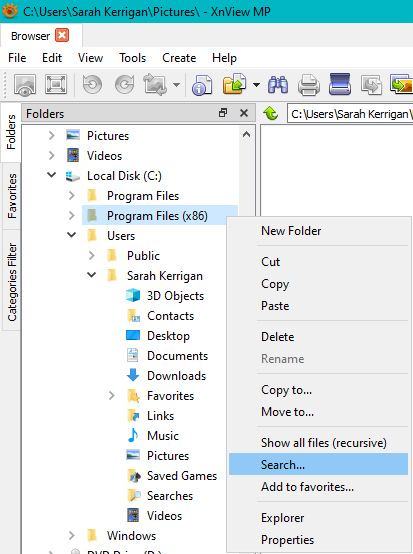Click the export folder toolbar icon
The height and width of the screenshot is (554, 413).
pyautogui.click(x=234, y=84)
